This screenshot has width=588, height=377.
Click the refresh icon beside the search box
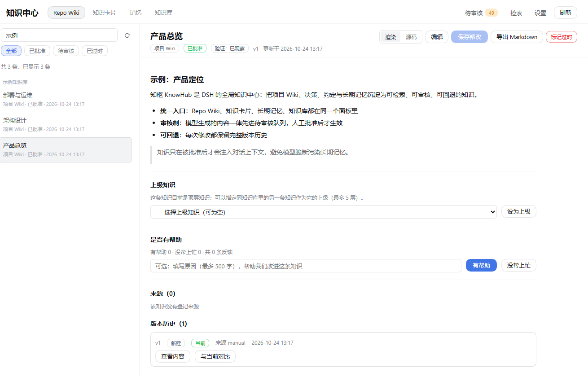coord(127,35)
